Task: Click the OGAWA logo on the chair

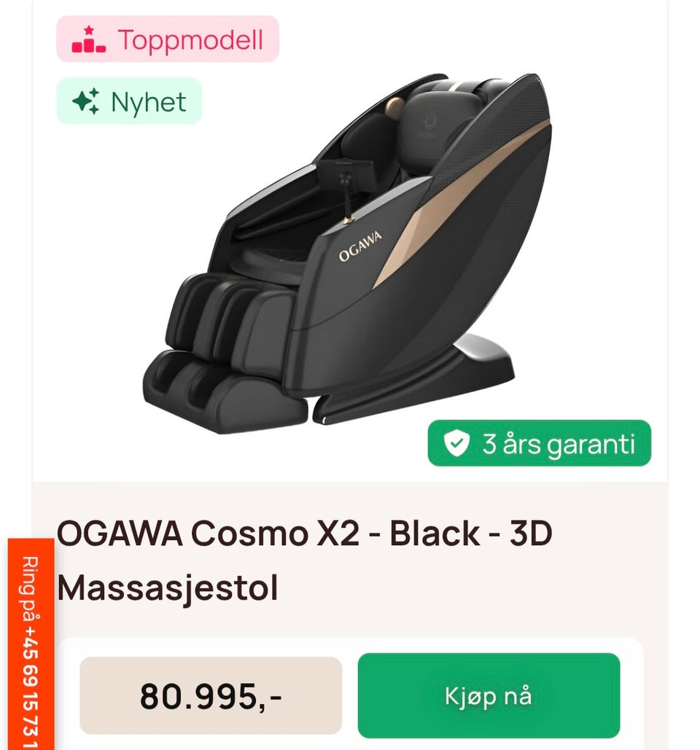Action: point(360,246)
